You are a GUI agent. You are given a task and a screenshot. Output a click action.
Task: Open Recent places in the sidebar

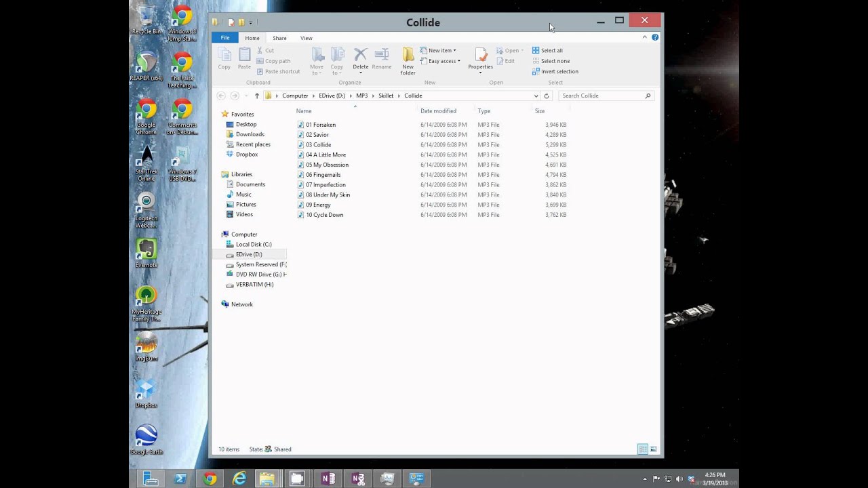[253, 144]
